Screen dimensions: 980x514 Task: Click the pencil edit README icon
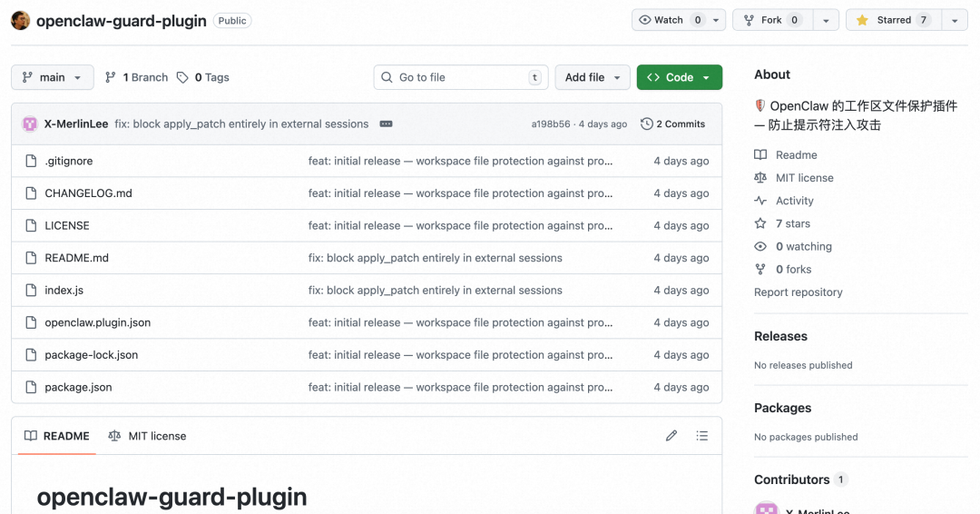[x=671, y=436]
